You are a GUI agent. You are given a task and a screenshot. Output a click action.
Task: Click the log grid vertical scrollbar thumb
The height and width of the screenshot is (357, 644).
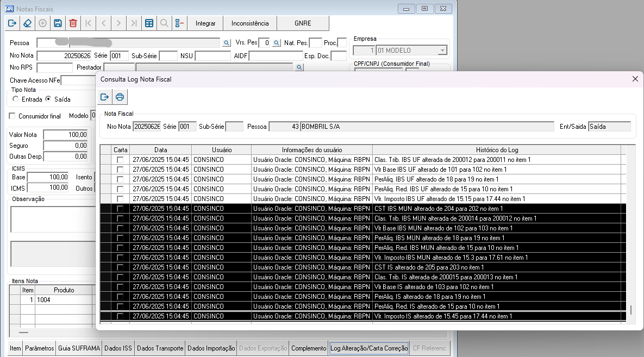pyautogui.click(x=631, y=310)
